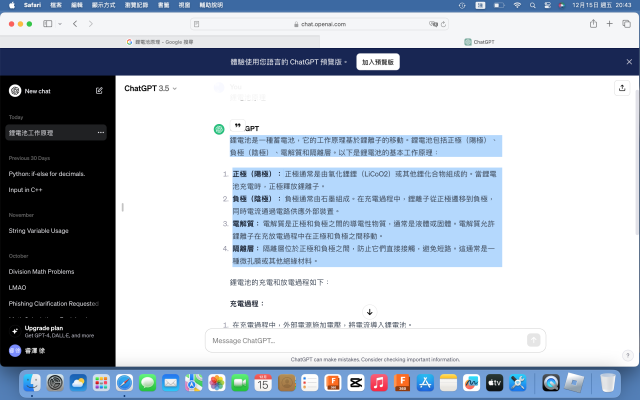Open the 輔助說明 menu
This screenshot has width=640, height=400.
point(211,5)
